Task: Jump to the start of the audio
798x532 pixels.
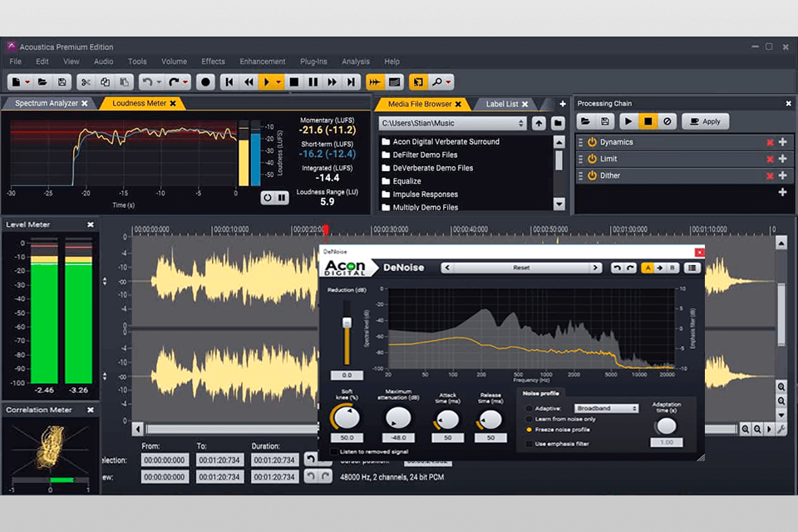Action: (229, 82)
